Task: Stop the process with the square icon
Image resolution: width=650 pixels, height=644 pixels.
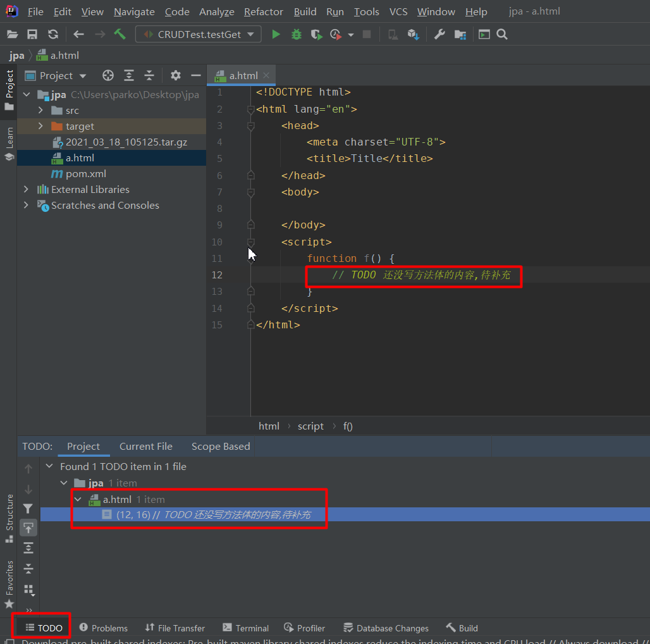Action: 367,34
